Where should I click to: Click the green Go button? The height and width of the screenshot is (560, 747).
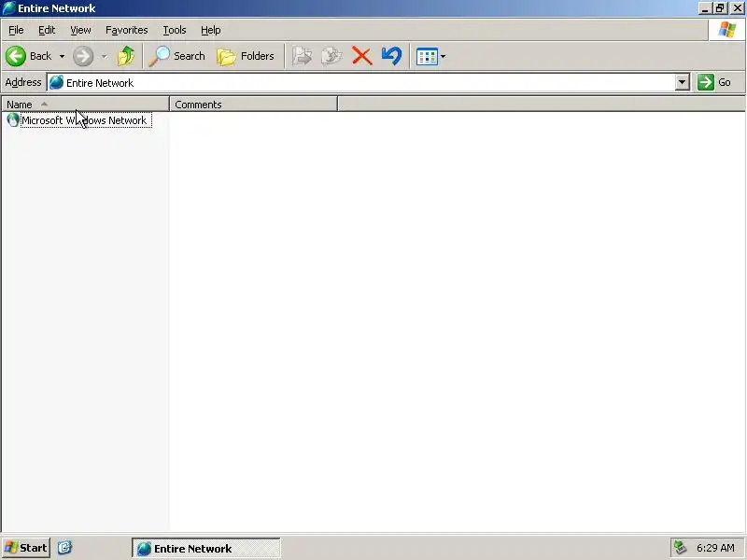point(714,82)
